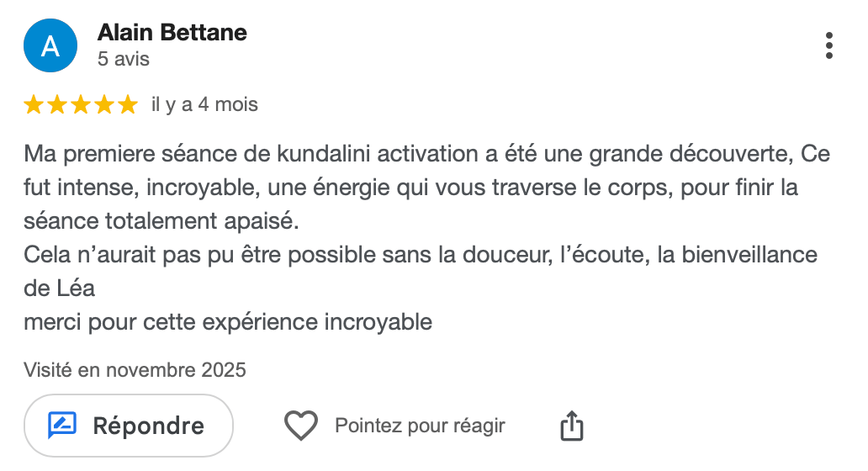Click the fifth yellow rating star
This screenshot has width=868, height=471.
pyautogui.click(x=128, y=105)
